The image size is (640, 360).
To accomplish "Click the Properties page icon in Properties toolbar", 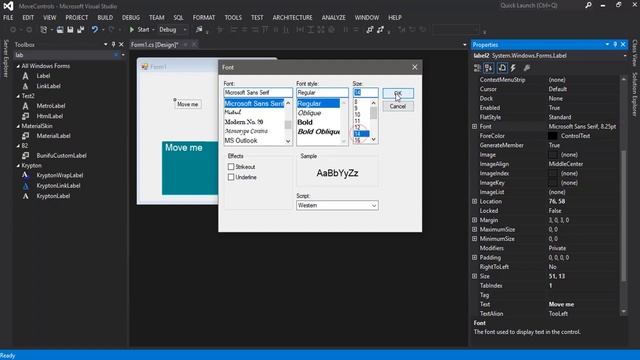I will tap(502, 68).
